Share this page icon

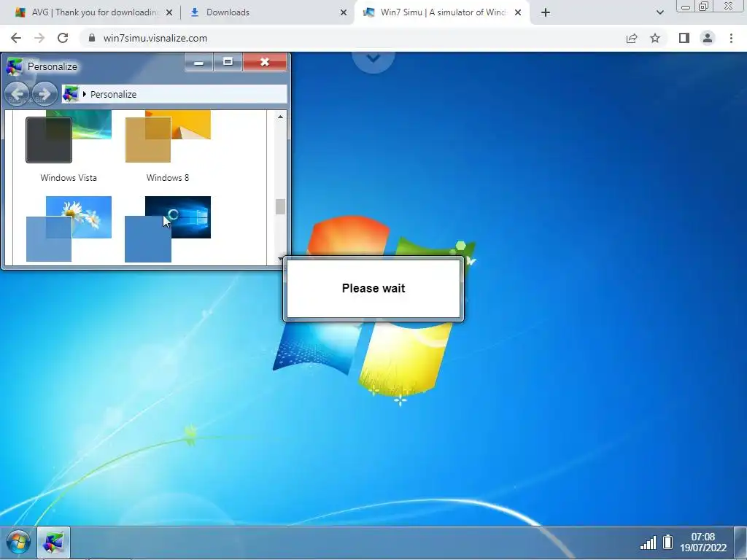[x=632, y=38]
